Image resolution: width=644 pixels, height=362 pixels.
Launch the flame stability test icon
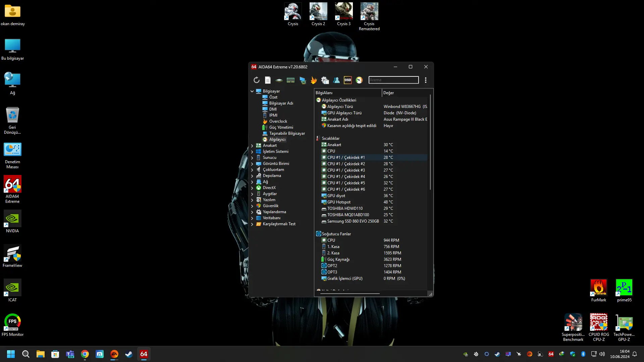[314, 80]
